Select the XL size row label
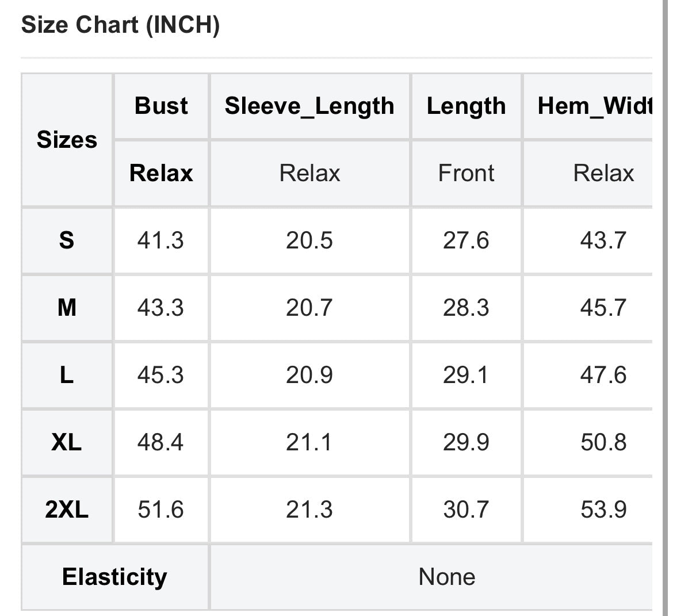This screenshot has height=616, width=673. 67,442
